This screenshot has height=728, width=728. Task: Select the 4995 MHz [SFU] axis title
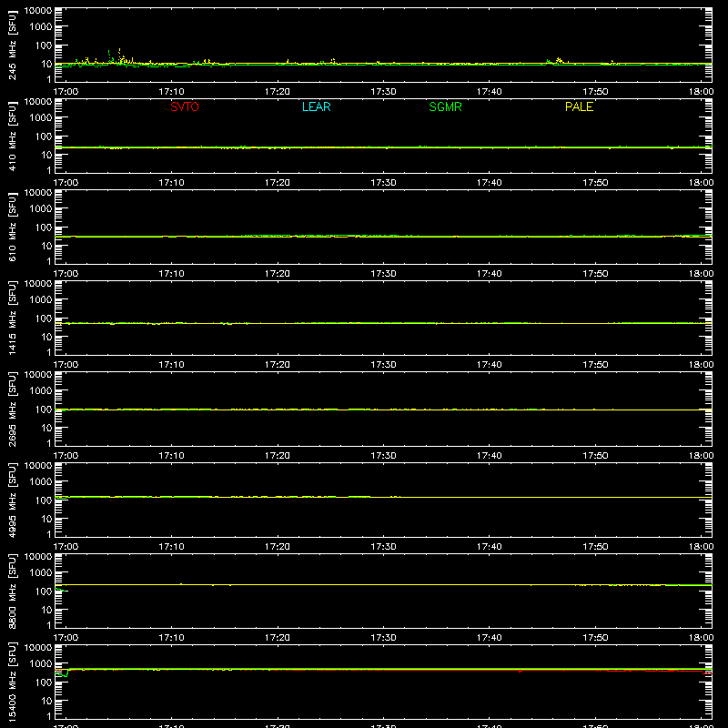tap(12, 500)
